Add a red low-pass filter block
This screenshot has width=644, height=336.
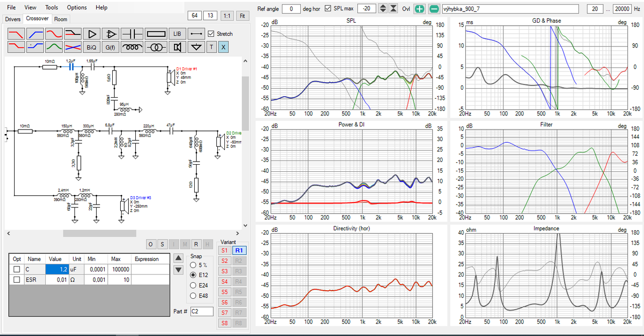pyautogui.click(x=16, y=34)
